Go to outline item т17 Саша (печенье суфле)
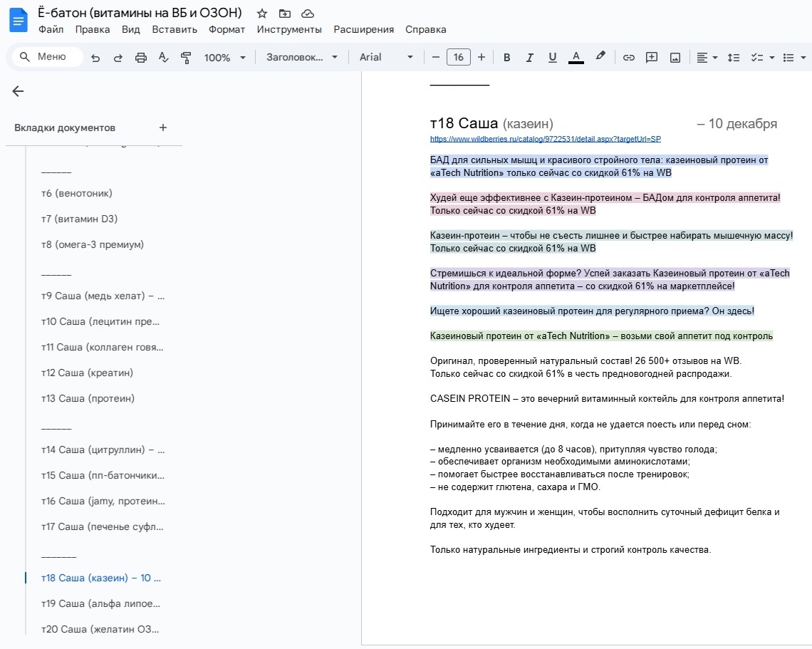 [x=103, y=526]
